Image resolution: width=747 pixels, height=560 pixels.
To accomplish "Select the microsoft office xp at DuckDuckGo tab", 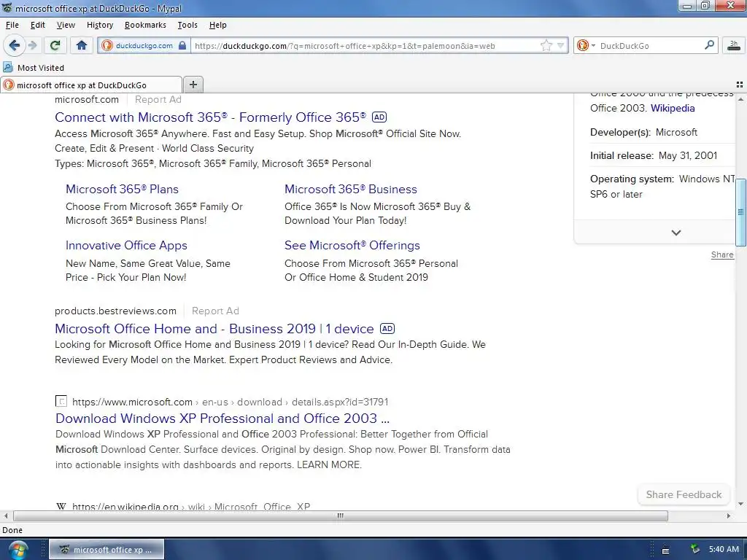I will 91,85.
